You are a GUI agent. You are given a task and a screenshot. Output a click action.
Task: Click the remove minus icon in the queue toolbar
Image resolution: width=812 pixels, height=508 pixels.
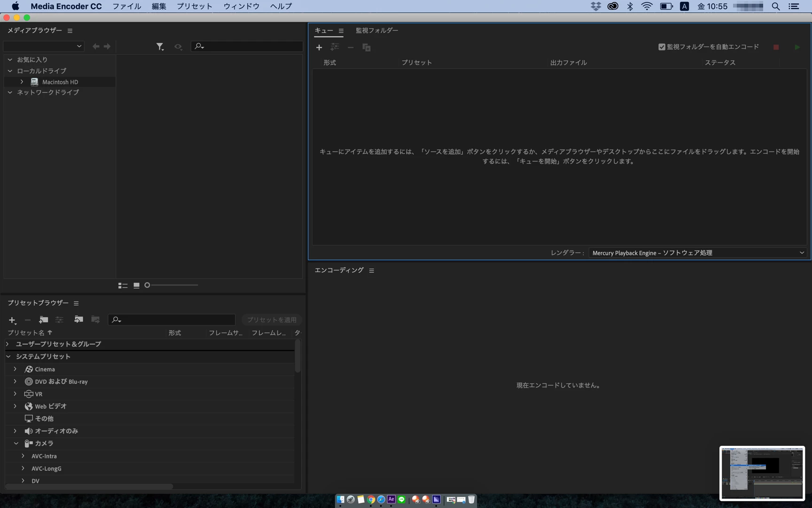pyautogui.click(x=351, y=48)
